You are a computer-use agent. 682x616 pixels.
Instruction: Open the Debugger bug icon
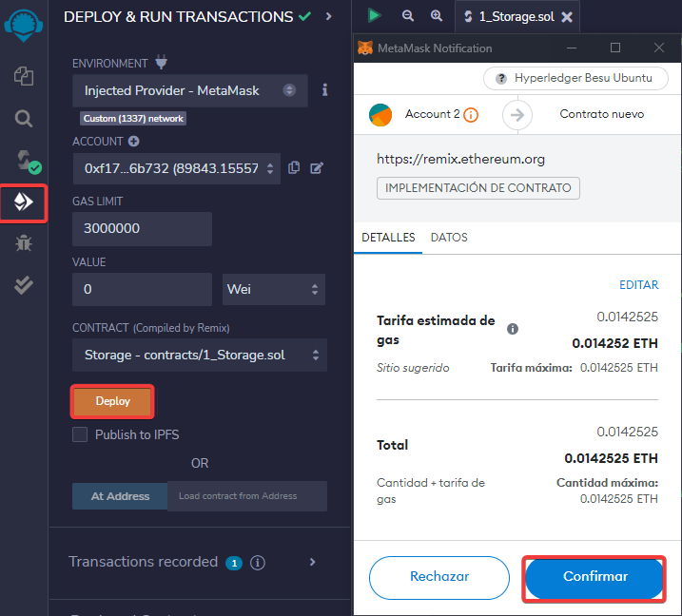click(x=24, y=243)
